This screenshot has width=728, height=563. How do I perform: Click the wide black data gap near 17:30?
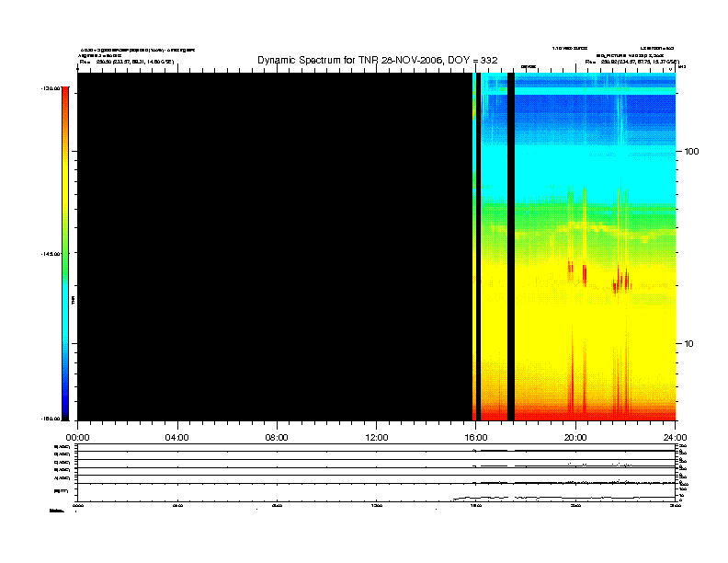click(511, 247)
